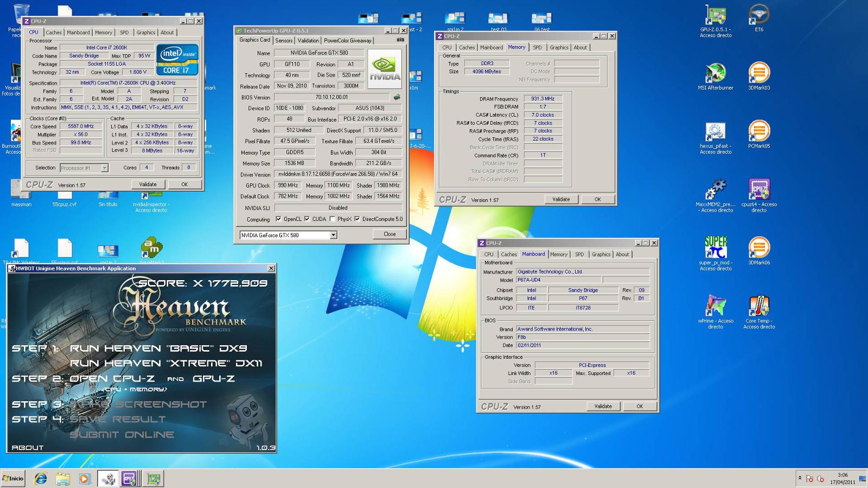Toggle the OpenCL checkbox in GPU-Z

click(278, 219)
